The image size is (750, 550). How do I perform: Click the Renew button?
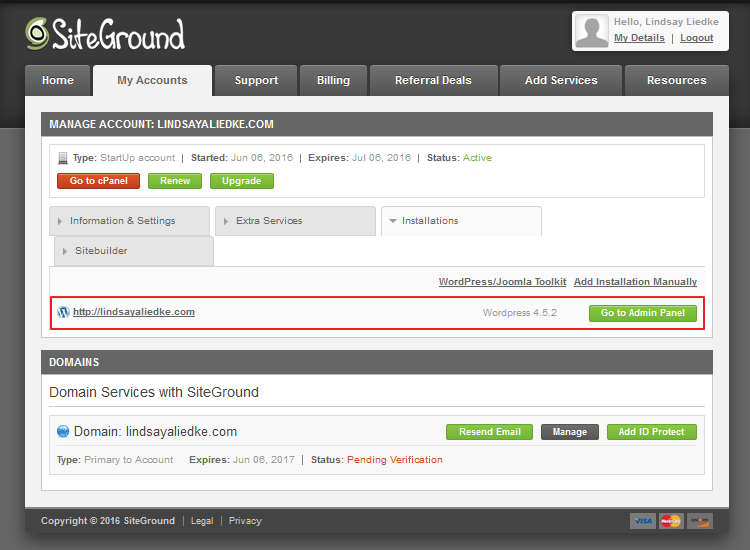point(175,181)
